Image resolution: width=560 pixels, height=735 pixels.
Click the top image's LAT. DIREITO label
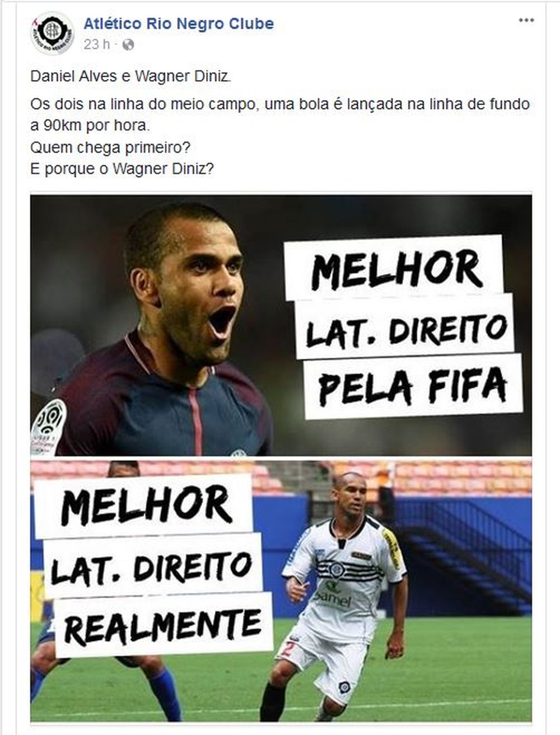(x=405, y=328)
